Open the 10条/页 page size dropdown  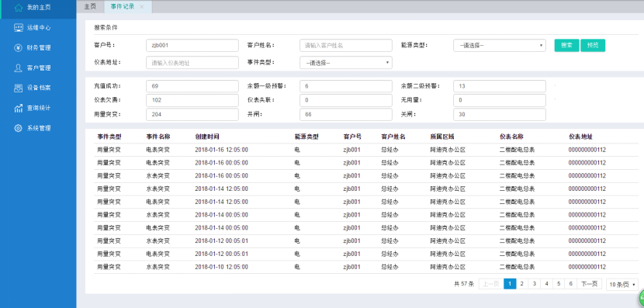tap(622, 284)
